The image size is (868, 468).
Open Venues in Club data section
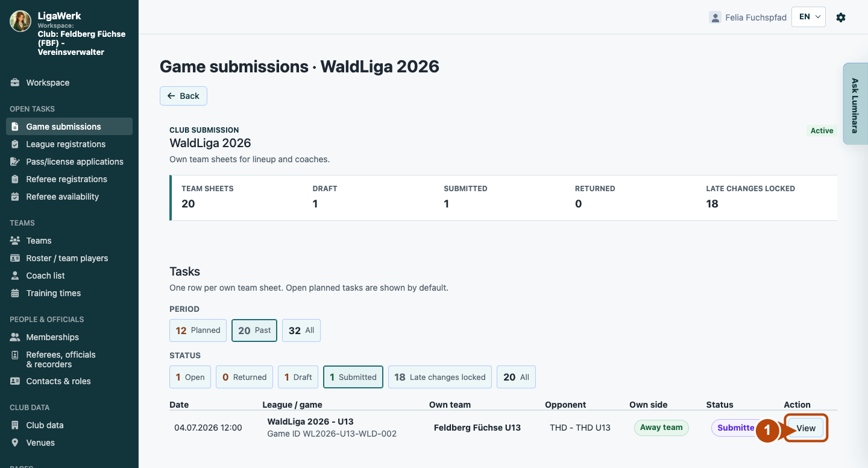69,443
